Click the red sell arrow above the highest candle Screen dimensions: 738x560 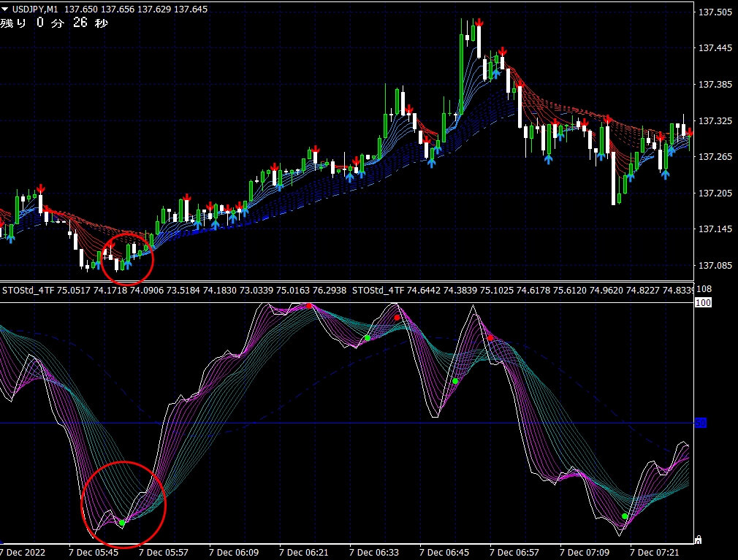pos(479,23)
